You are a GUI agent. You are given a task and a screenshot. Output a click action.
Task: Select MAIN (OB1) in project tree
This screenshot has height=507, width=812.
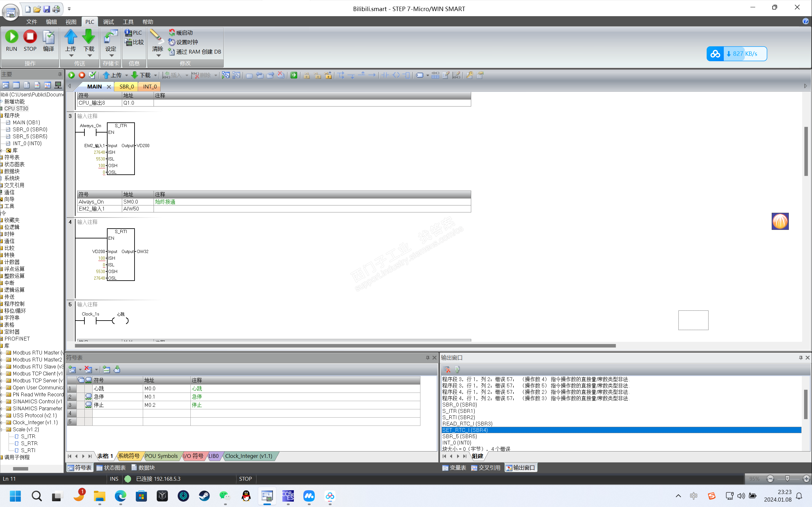pos(26,122)
